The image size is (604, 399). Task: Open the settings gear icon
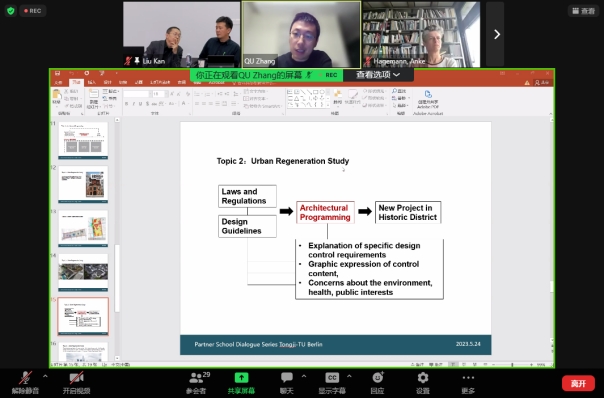[423, 378]
